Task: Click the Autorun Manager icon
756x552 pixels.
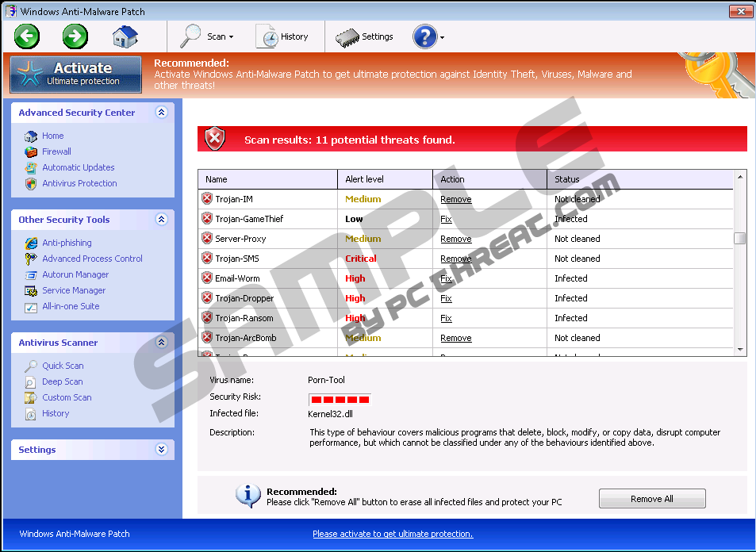Action: (x=31, y=275)
